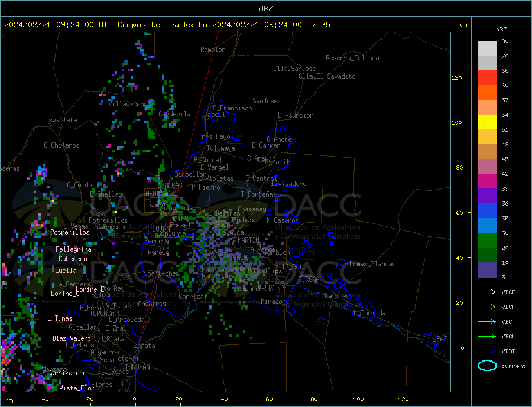Click the magenta 42 dBZ swatch
Viewport: 532px width, 407px height.
coord(487,181)
